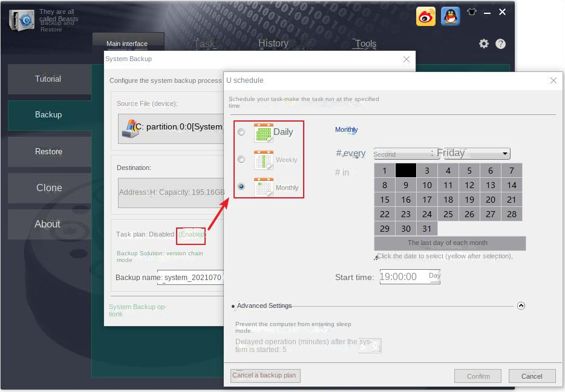This screenshot has width=565, height=392.
Task: Enable the Daily radio button
Action: [x=241, y=132]
